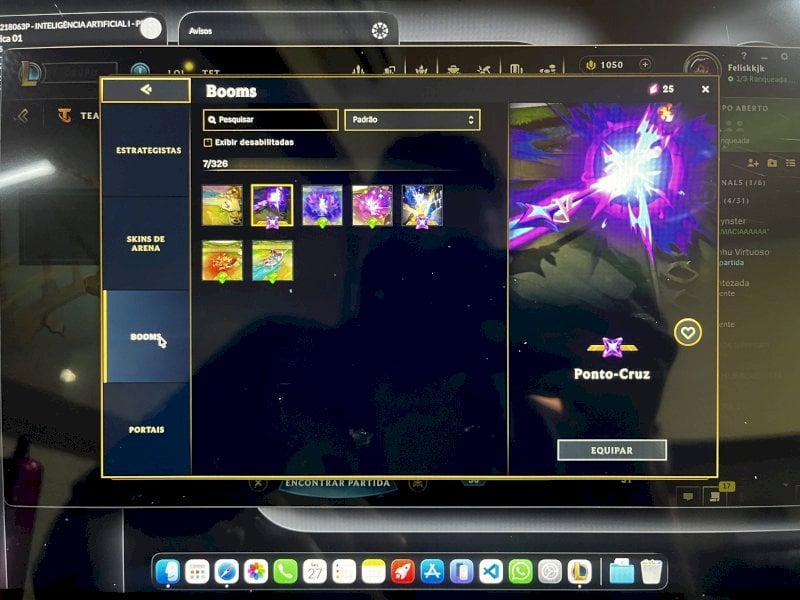The image size is (800, 600).
Task: Open the App Store dock icon
Action: click(432, 571)
